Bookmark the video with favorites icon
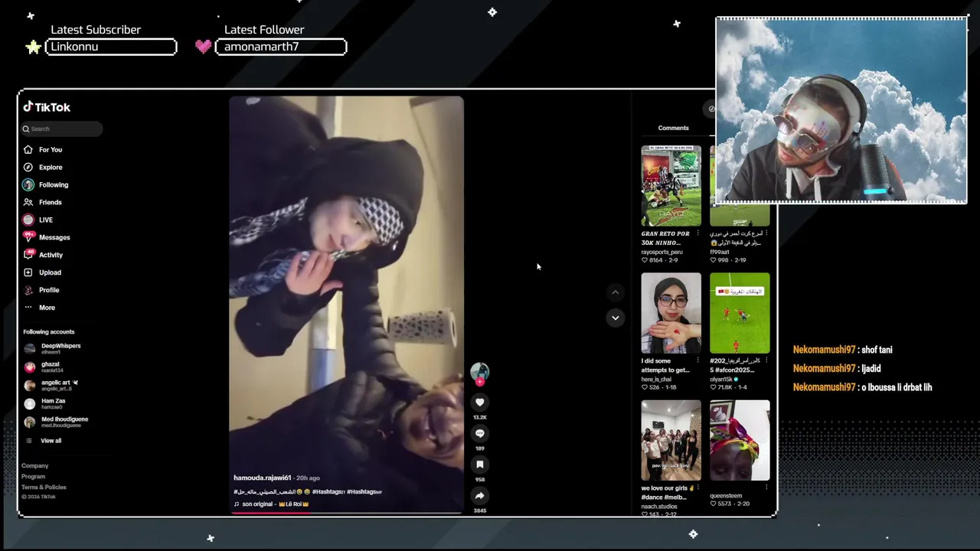980x551 pixels. (x=480, y=465)
